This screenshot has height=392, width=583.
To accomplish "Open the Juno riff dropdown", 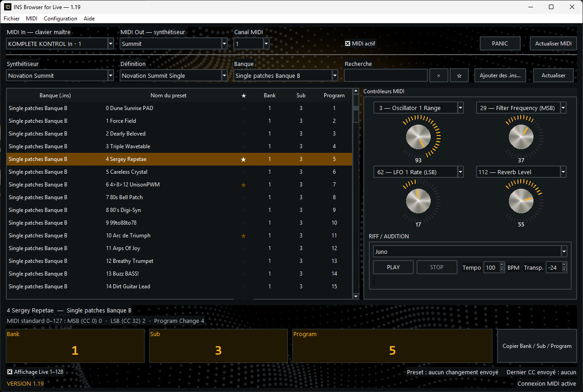I will 470,251.
